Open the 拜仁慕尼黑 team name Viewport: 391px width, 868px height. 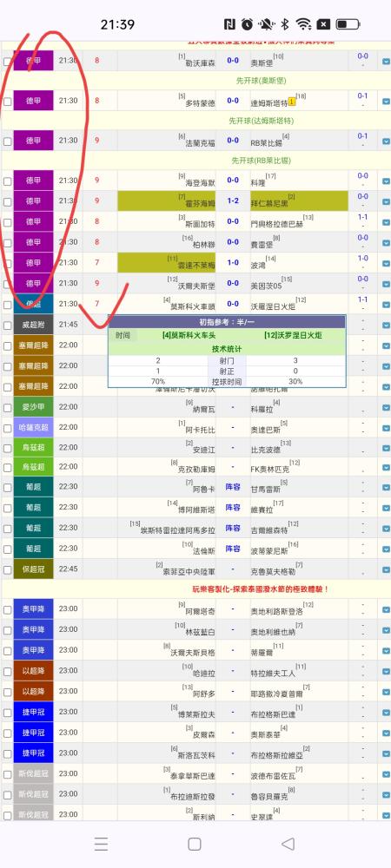tap(269, 204)
